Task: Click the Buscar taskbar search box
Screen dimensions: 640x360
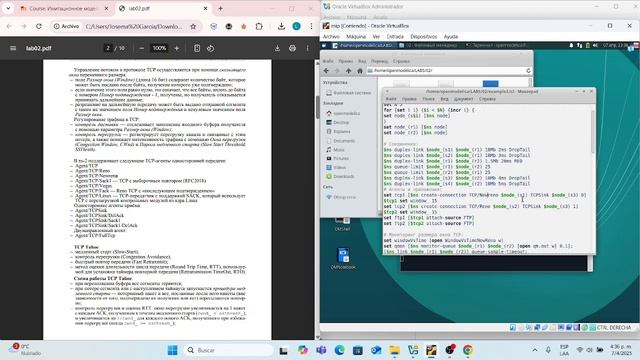Action: [x=229, y=350]
